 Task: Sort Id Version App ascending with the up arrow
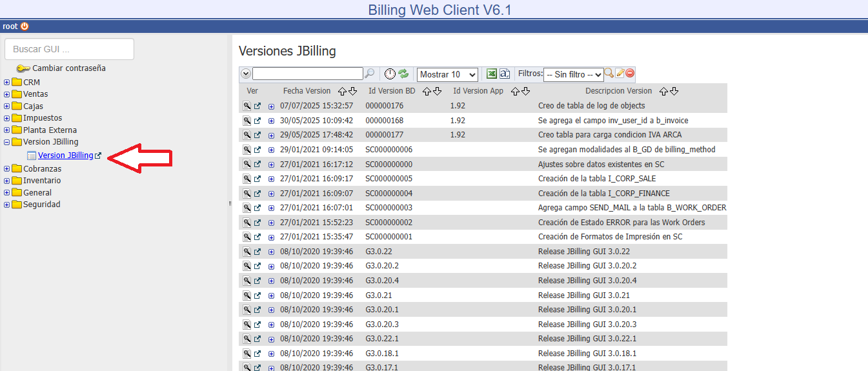(x=515, y=92)
